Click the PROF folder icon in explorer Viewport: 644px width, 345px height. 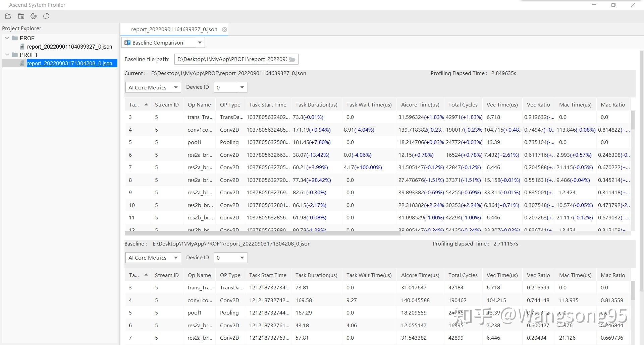coord(15,38)
